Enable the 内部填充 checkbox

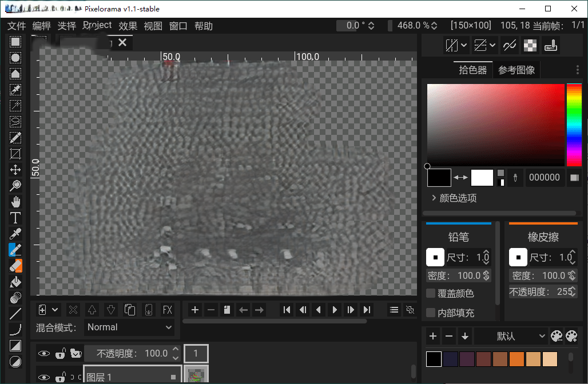pyautogui.click(x=431, y=313)
